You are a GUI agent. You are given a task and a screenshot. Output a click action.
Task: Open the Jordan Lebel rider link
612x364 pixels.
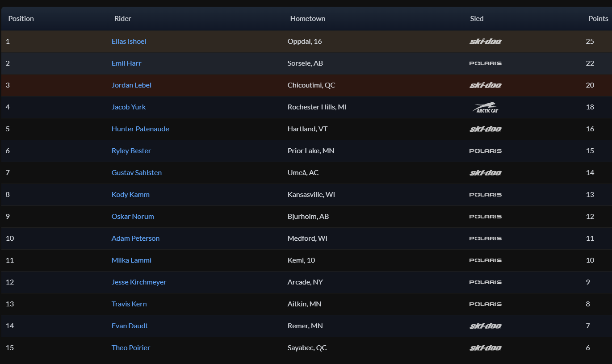[x=131, y=85]
